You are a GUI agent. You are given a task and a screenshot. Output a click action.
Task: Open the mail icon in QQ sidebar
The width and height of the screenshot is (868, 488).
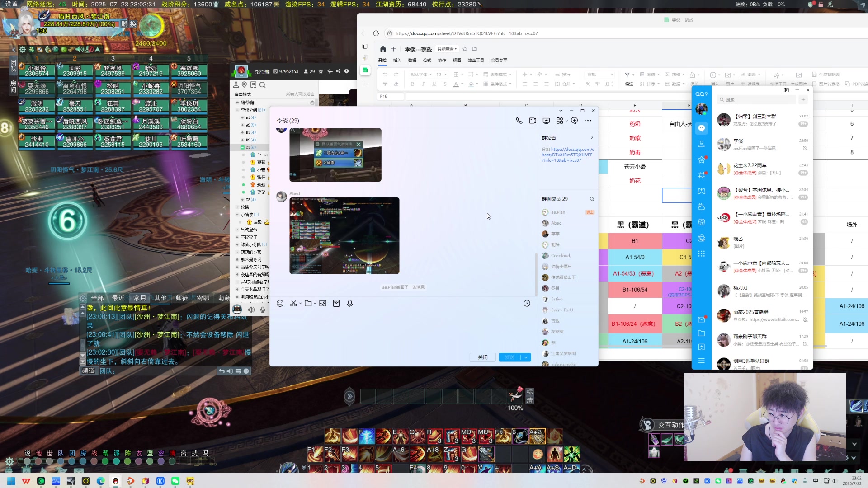[x=702, y=320]
